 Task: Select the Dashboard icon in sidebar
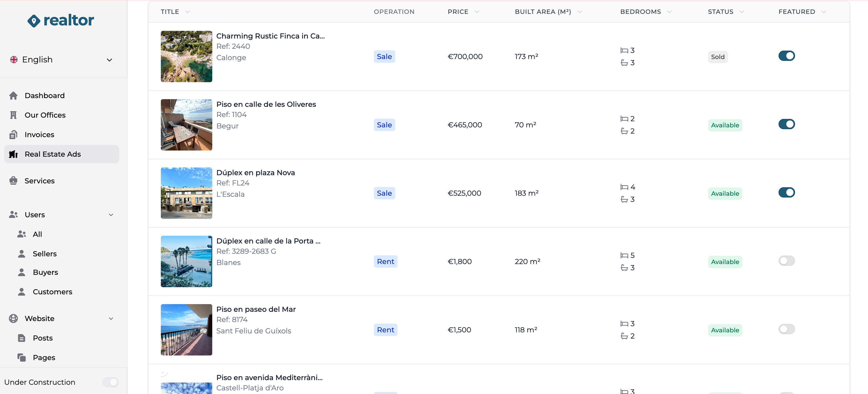pyautogui.click(x=13, y=95)
